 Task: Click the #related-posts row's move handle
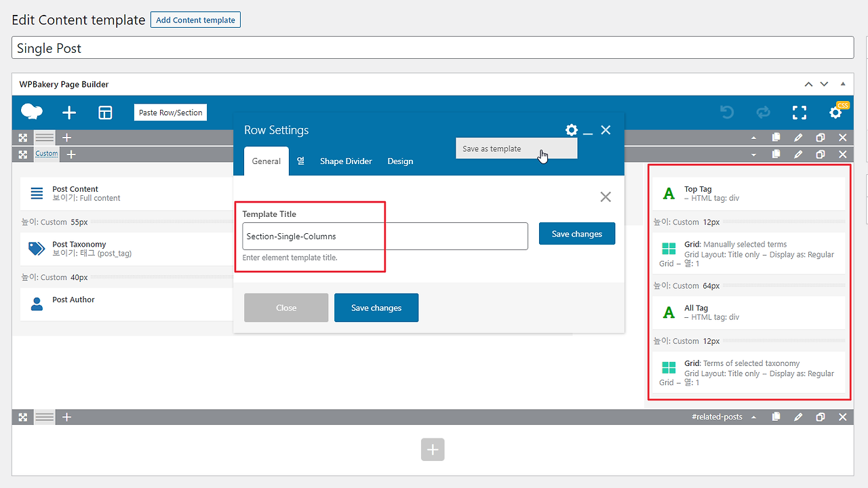pos(22,417)
